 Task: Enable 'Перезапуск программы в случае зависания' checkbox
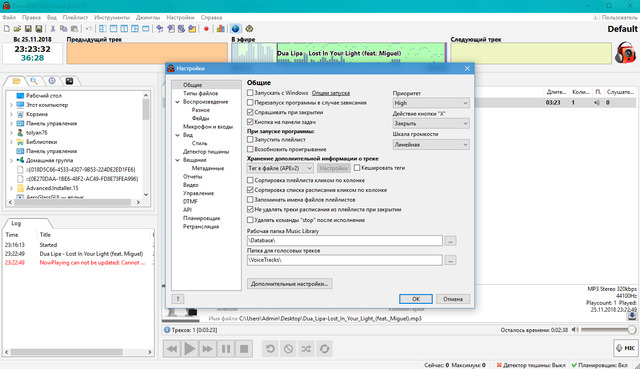[250, 102]
